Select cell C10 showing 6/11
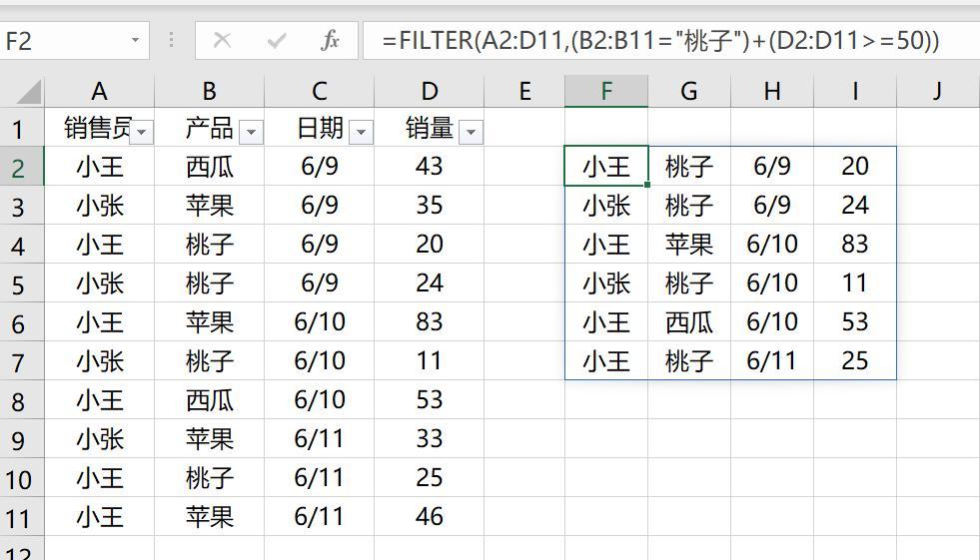Viewport: 980px width, 560px height. click(320, 478)
